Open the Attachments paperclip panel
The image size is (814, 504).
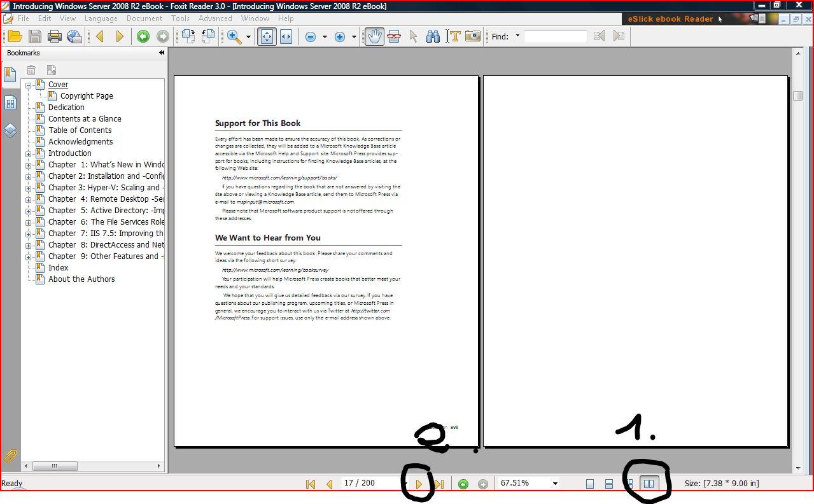[x=10, y=456]
